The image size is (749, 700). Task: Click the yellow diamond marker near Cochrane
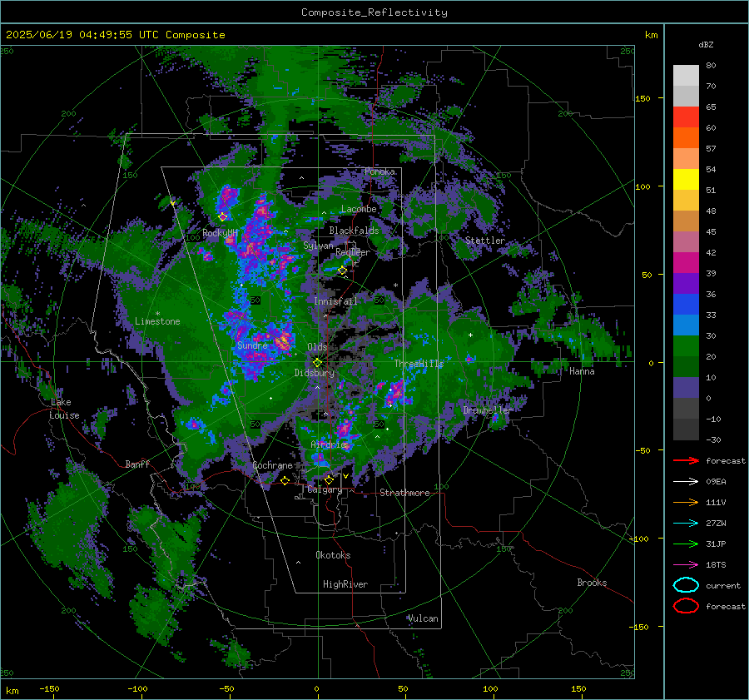285,480
